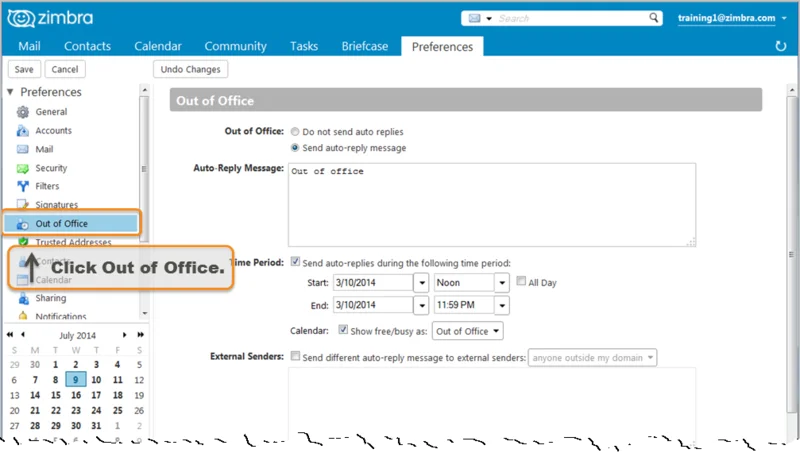Click the End time field 11:59 PM
The width and height of the screenshot is (800, 453).
click(464, 305)
